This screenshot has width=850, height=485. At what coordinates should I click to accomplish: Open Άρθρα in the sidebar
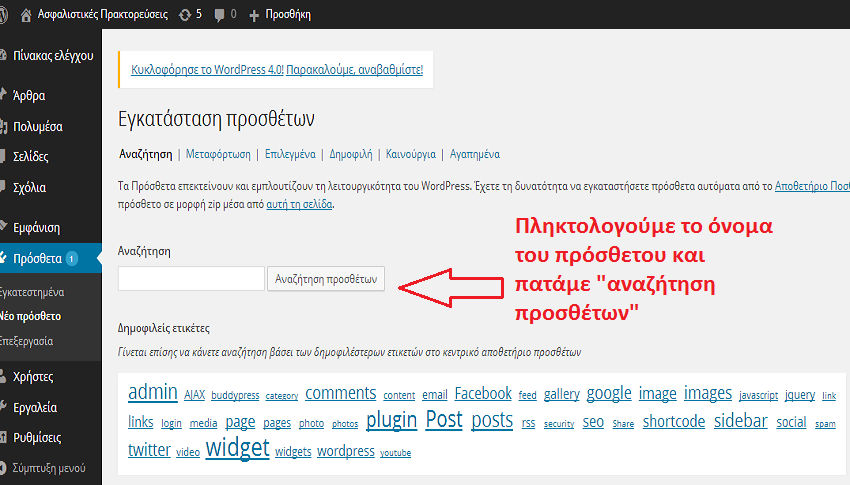29,96
